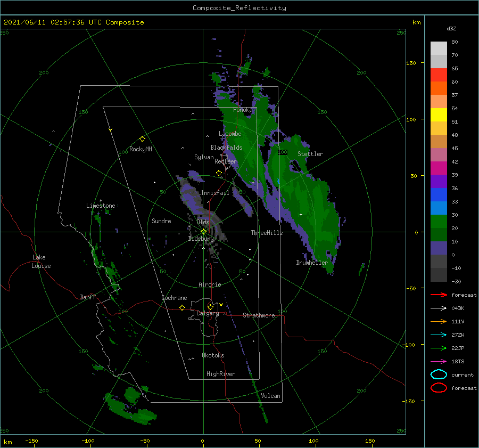
Task: Click the 150 tick on right axis
Action: point(411,63)
